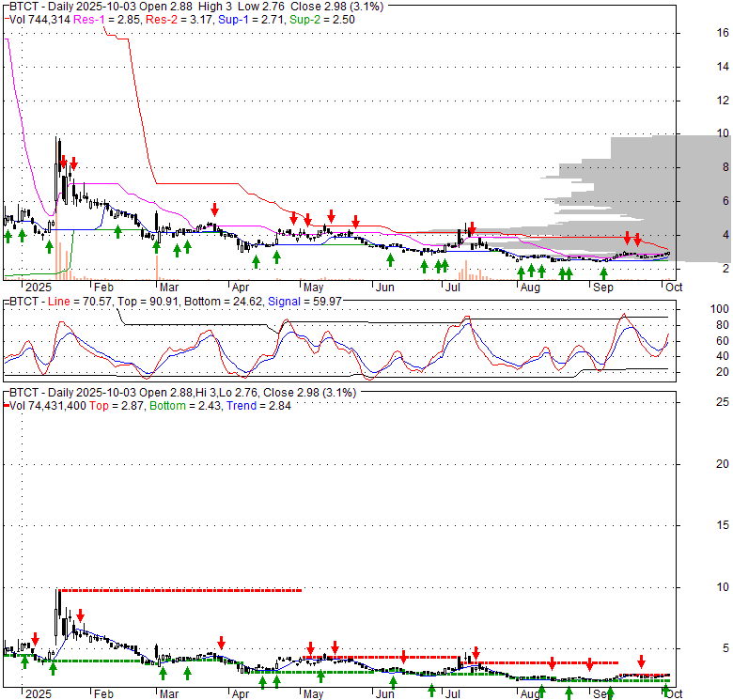Click the Feb label under the top chart
733x700 pixels.
click(x=103, y=288)
